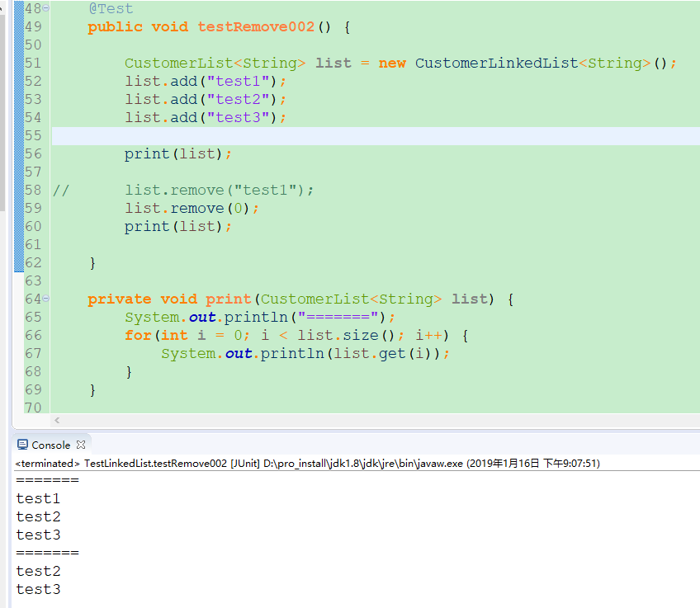Click the first test1 console output line
This screenshot has height=608, width=700.
pos(38,499)
